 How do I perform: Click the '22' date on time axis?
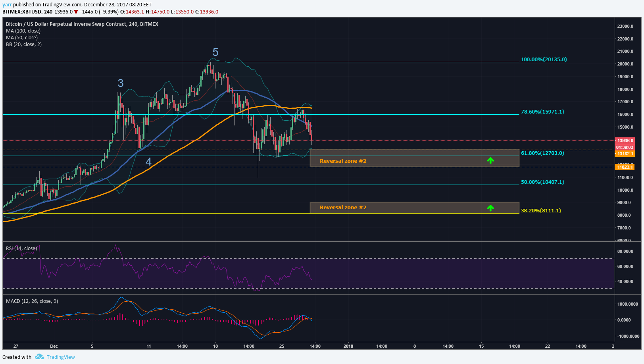[548, 346]
